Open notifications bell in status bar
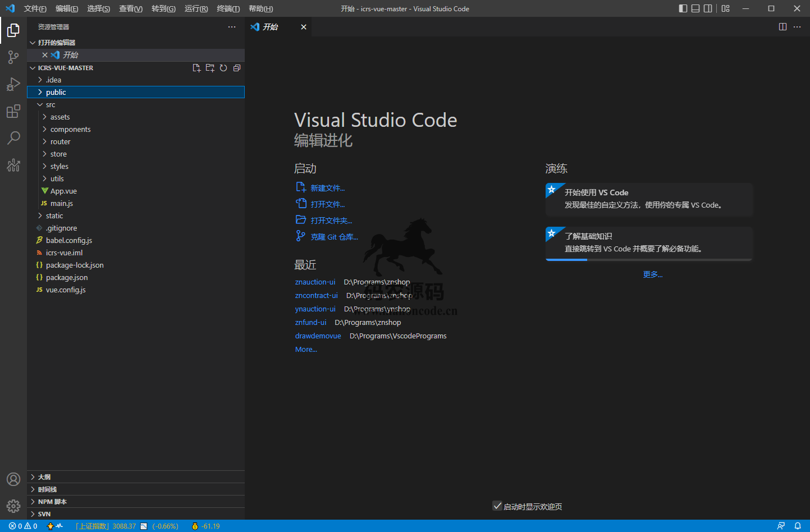This screenshot has height=532, width=810. pos(798,526)
